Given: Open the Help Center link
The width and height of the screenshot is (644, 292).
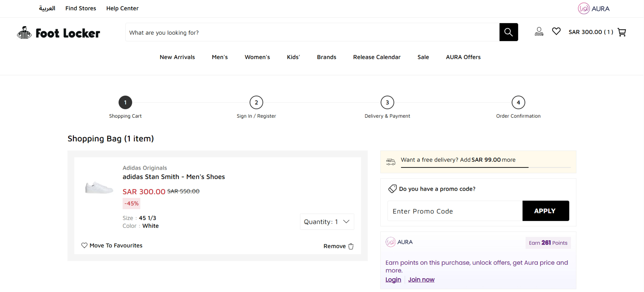Looking at the screenshot, I should [x=122, y=8].
